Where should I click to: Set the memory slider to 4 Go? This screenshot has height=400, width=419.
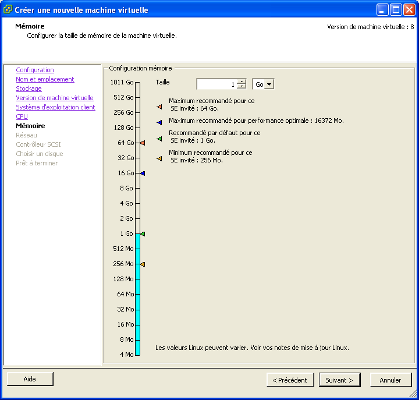click(x=137, y=203)
